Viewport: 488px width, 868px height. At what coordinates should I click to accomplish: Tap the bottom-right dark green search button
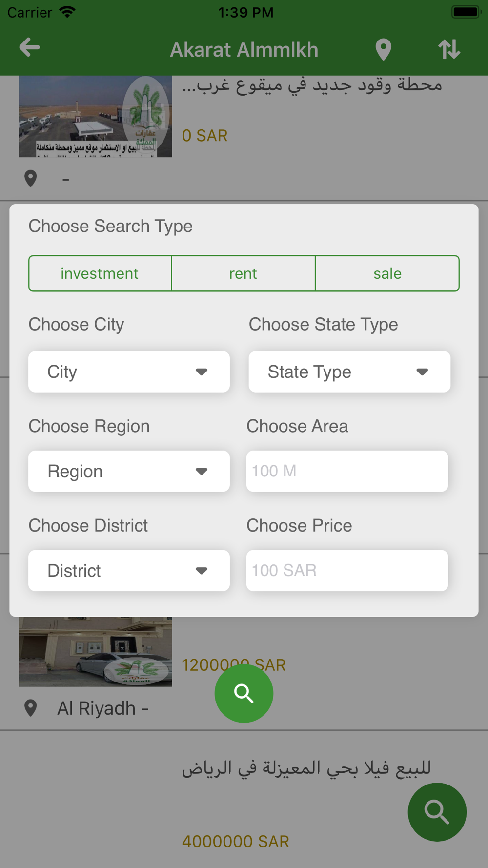pyautogui.click(x=437, y=812)
